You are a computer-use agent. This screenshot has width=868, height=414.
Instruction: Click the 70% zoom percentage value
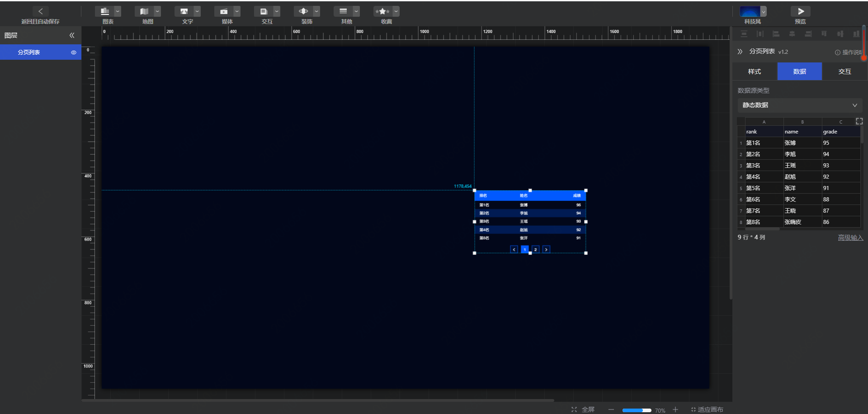[660, 410]
